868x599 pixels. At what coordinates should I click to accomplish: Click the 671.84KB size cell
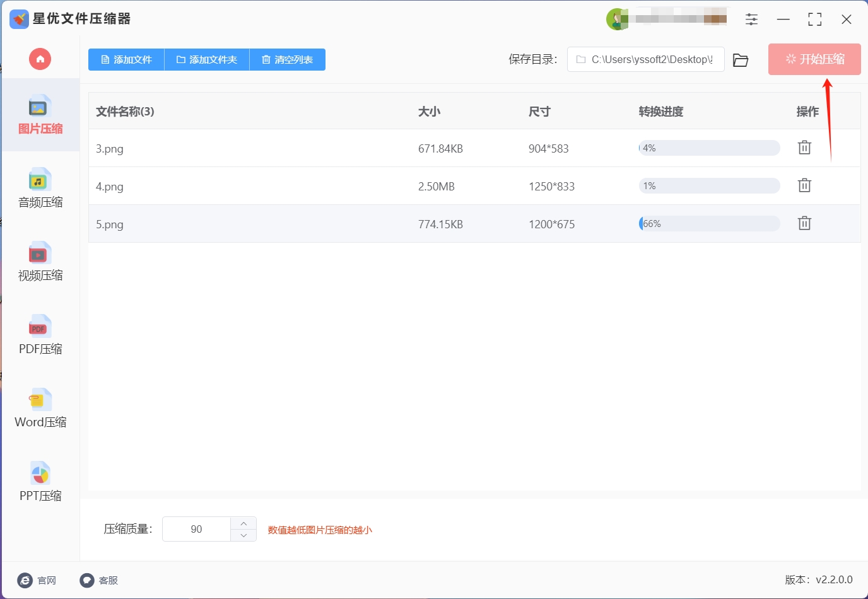pyautogui.click(x=440, y=149)
